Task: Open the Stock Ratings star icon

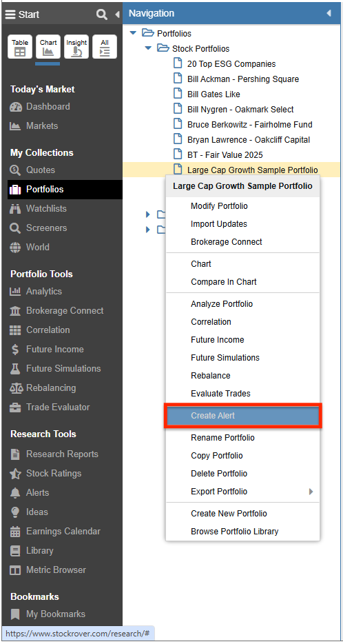Action: point(16,474)
